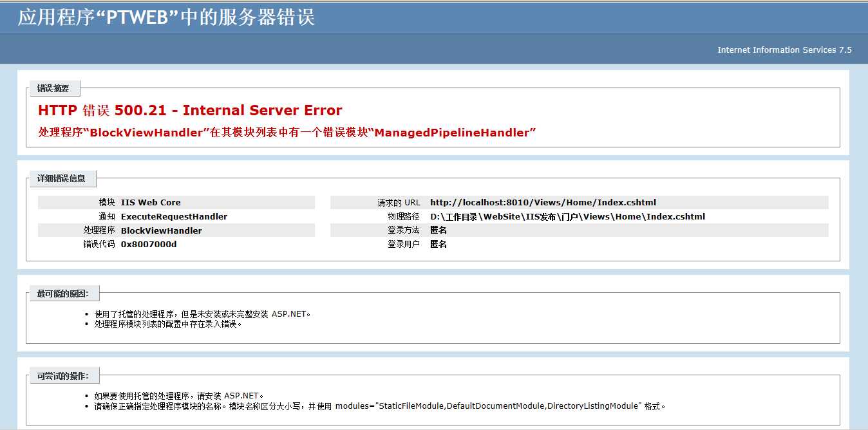The height and width of the screenshot is (430, 868).
Task: Click the '登录用户' field label
Action: [404, 244]
